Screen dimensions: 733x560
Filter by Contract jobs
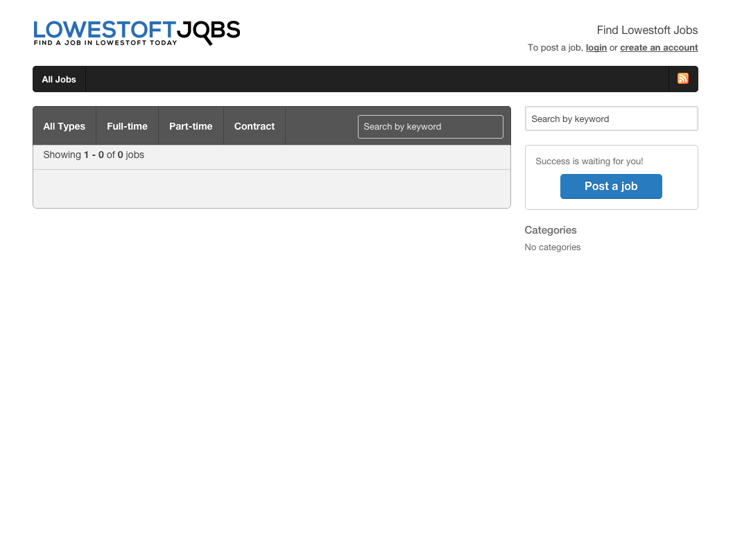[x=255, y=126]
